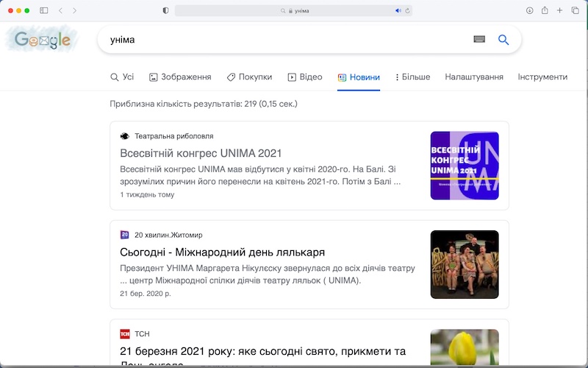Expand the Більше menu
588x368 pixels.
tap(412, 77)
